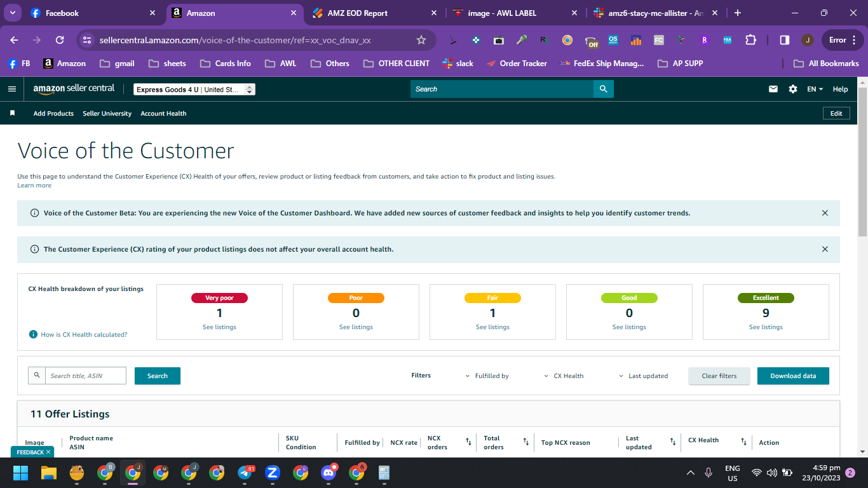Reload the page with the refresh icon
Image resolution: width=868 pixels, height=488 pixels.
point(60,40)
